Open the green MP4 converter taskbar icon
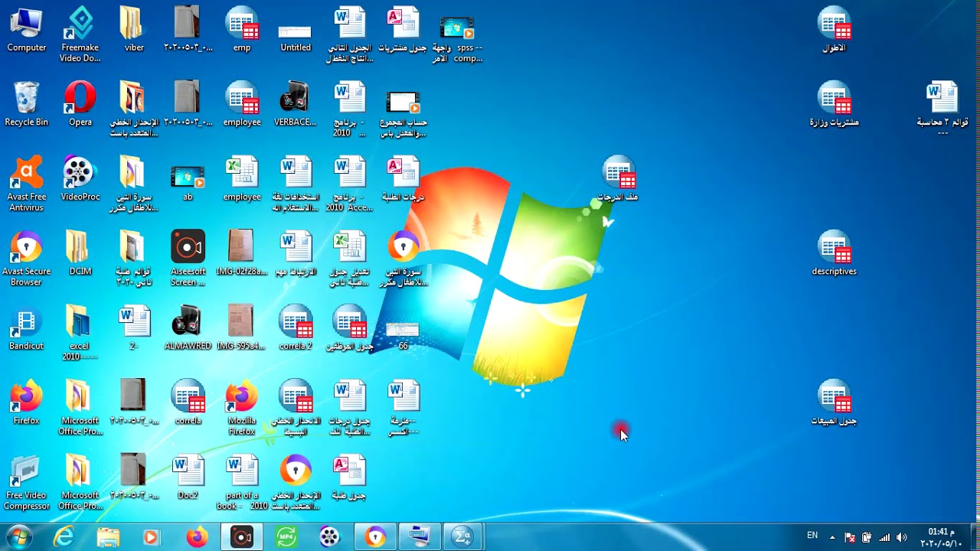980x551 pixels. (286, 537)
